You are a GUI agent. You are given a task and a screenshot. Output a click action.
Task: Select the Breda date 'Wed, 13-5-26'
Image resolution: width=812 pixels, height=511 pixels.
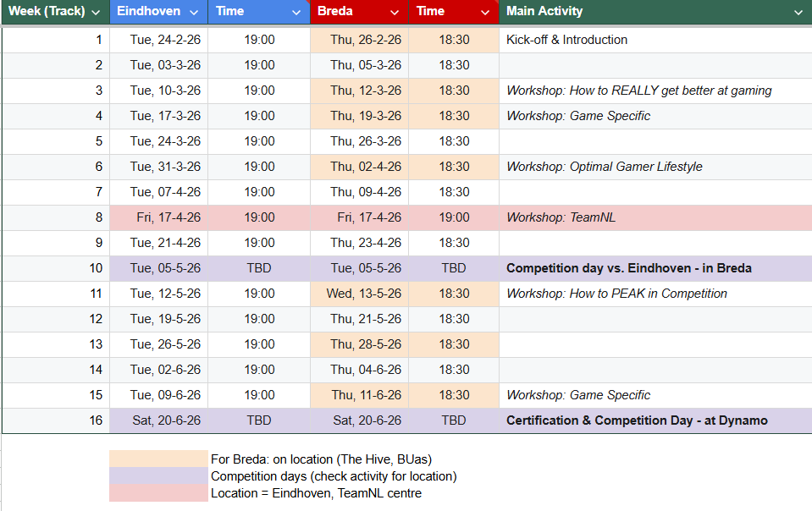pyautogui.click(x=359, y=294)
